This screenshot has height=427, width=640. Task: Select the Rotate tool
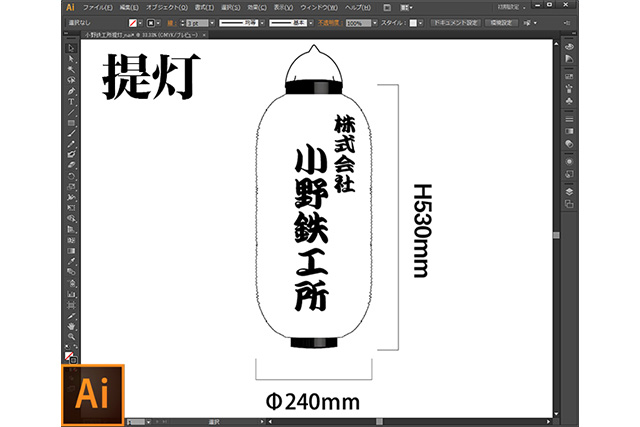coord(71,176)
